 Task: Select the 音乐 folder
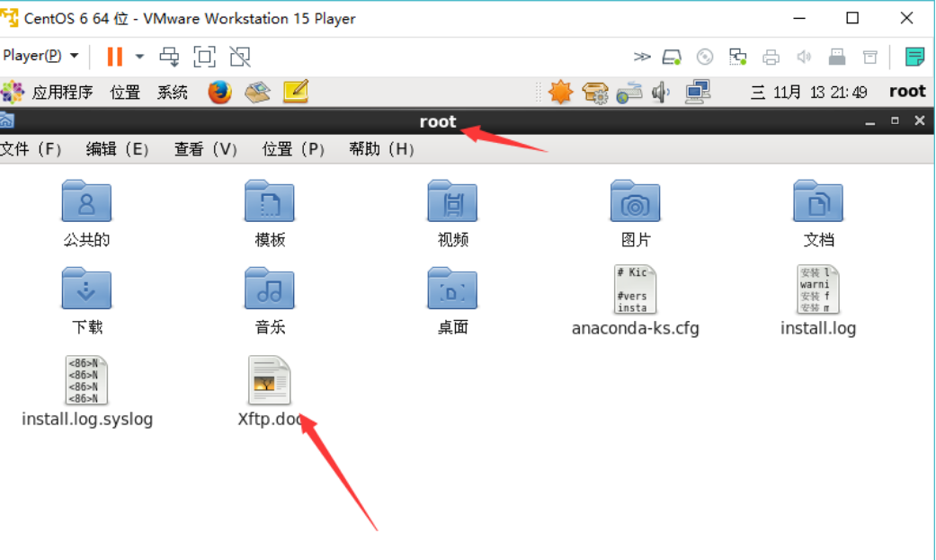[x=270, y=300]
